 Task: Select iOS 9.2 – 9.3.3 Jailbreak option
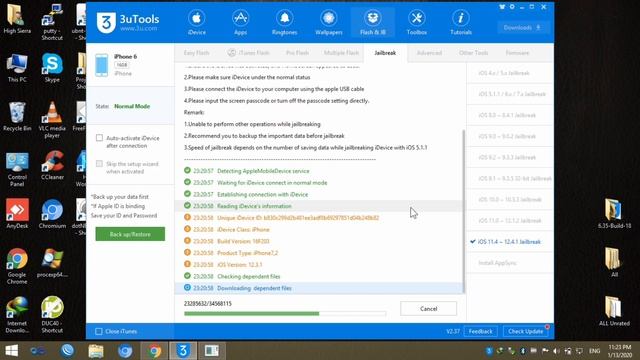click(510, 158)
